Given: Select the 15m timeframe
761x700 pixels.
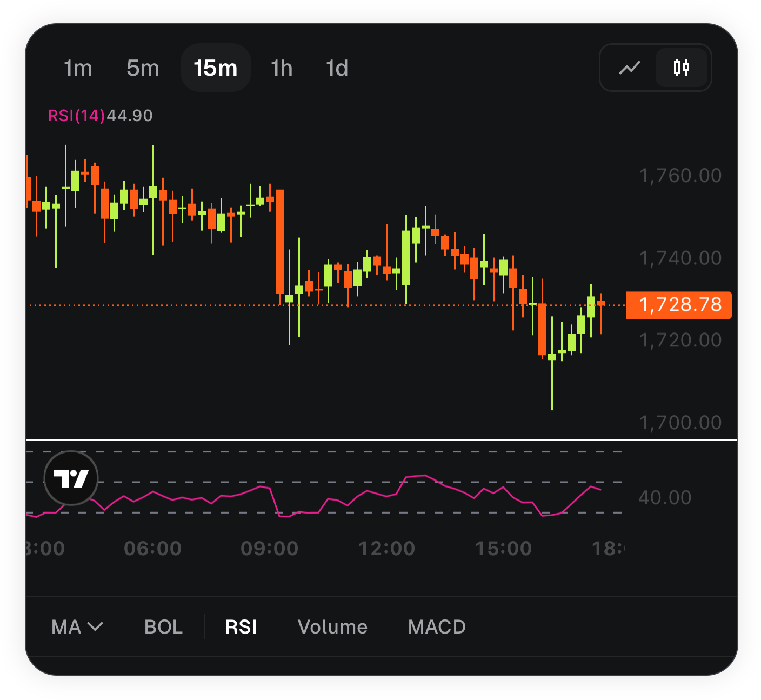Looking at the screenshot, I should coord(216,68).
